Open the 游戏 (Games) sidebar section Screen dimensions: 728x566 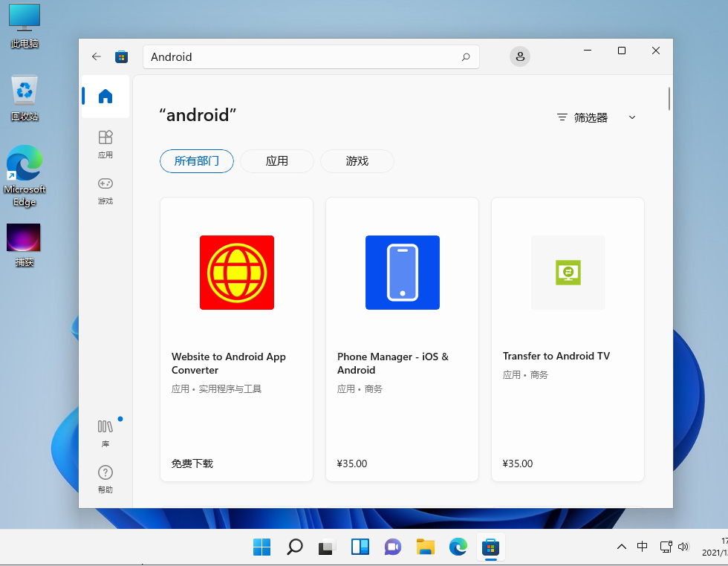pos(105,190)
